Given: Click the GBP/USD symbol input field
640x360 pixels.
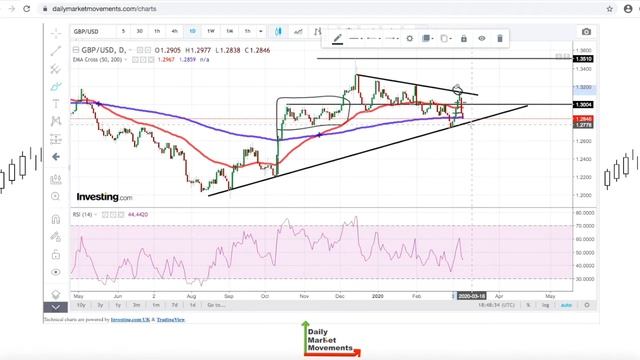Looking at the screenshot, I should pos(93,31).
